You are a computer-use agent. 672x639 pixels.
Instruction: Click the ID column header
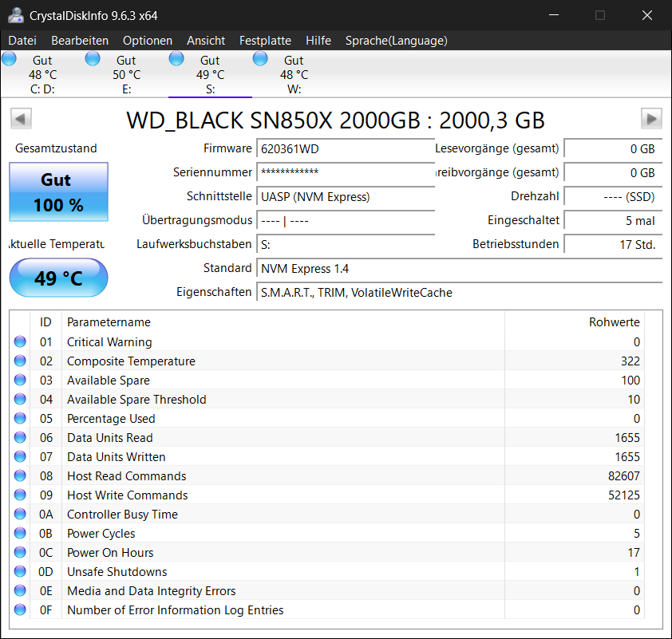point(45,322)
